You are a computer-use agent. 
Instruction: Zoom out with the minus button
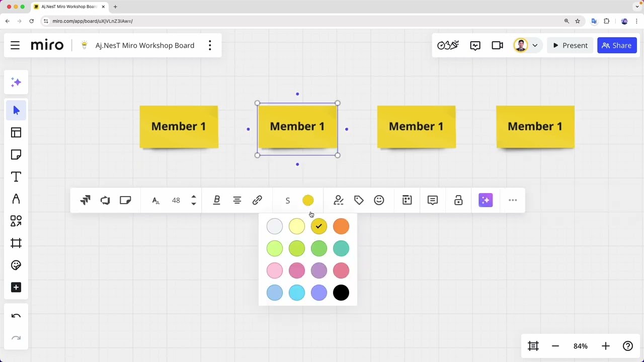click(555, 346)
